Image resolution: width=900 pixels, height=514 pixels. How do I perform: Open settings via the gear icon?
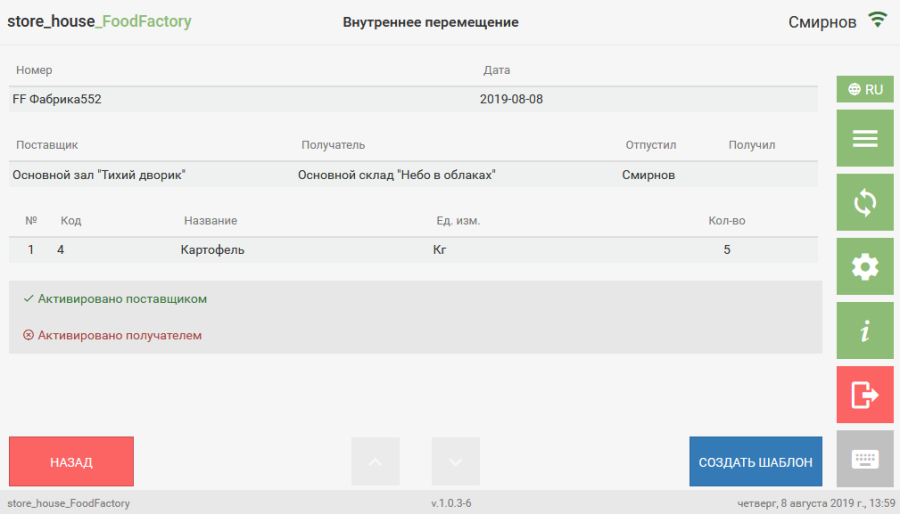pos(864,266)
